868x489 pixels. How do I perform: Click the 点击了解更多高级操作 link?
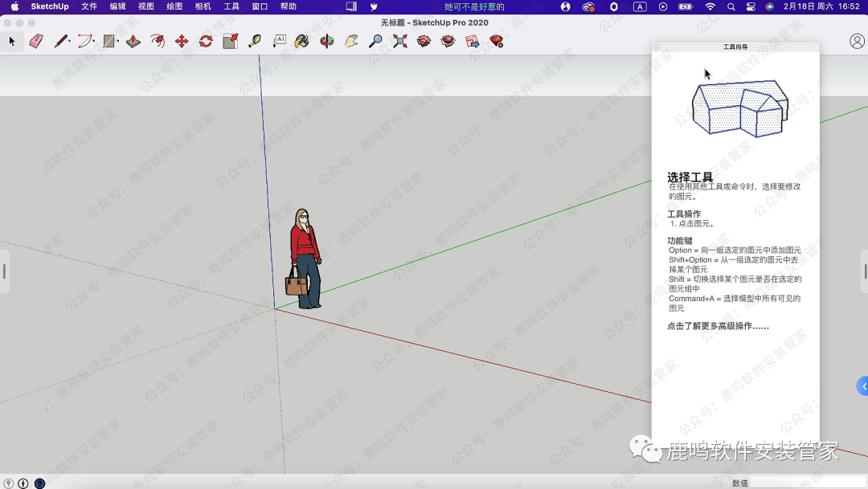(x=718, y=326)
